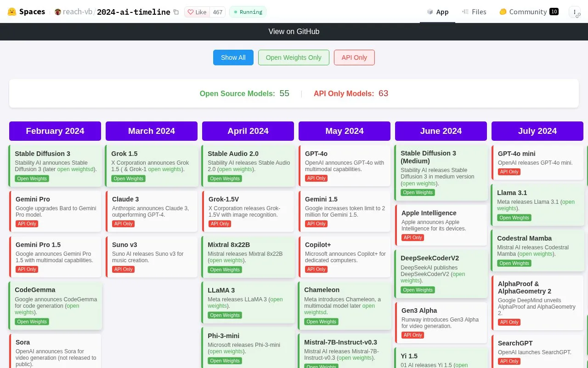The width and height of the screenshot is (588, 368).
Task: Open the Chameleon open weightsd link
Action: tap(339, 309)
